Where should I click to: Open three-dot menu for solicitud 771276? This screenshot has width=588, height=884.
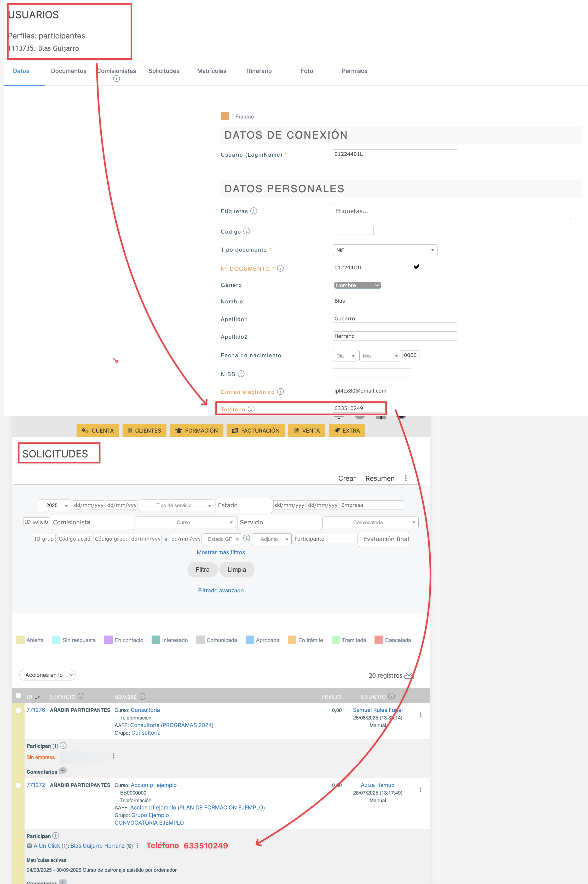pos(420,715)
